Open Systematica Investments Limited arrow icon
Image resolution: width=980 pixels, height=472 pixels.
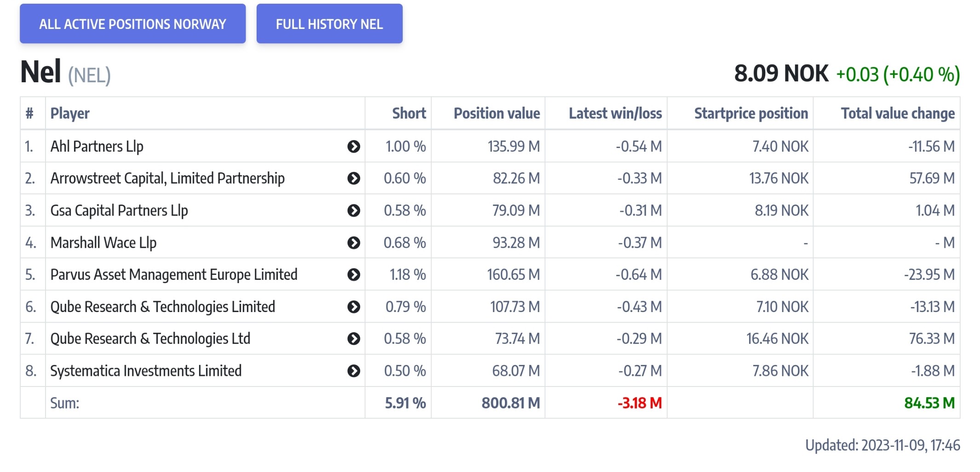(x=353, y=371)
